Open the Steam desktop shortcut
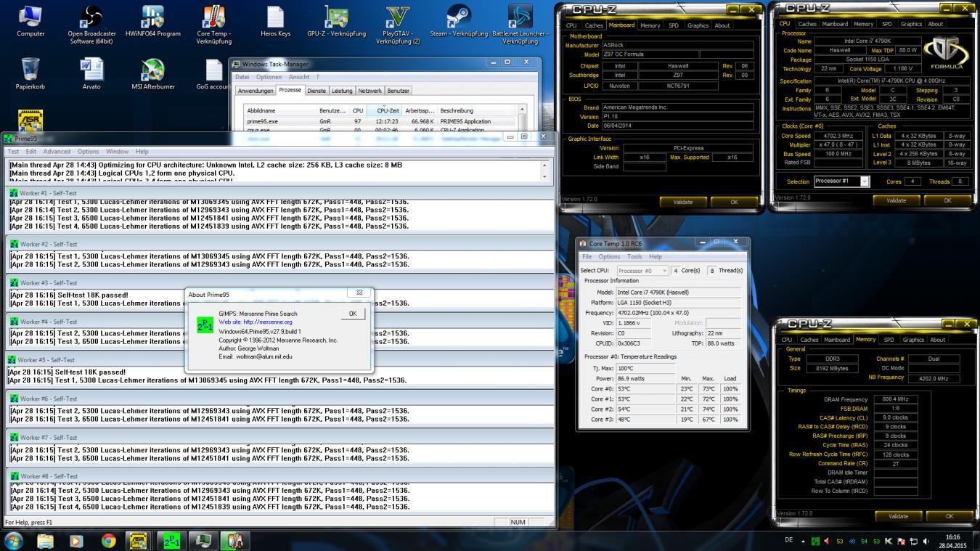The width and height of the screenshot is (980, 551). coord(459,22)
